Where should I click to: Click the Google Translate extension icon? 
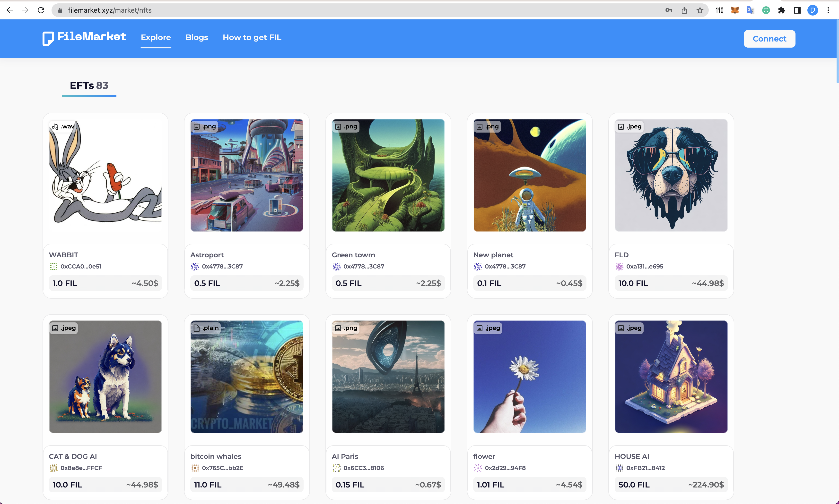click(x=750, y=10)
